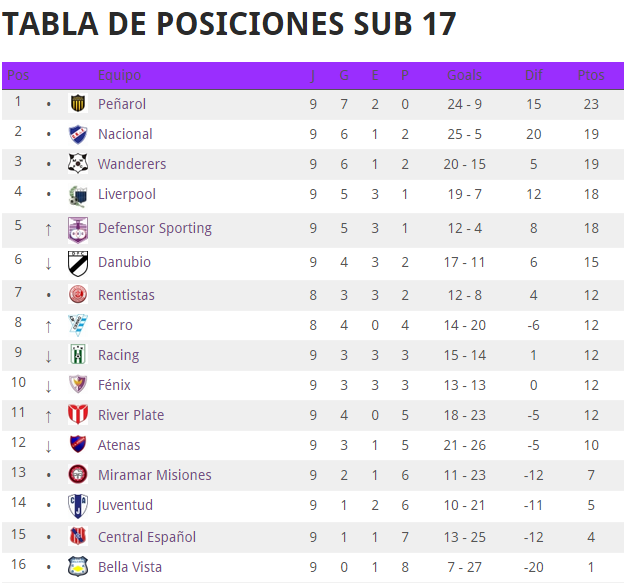The image size is (625, 588).
Task: Open the Fénix team link
Action: click(114, 385)
